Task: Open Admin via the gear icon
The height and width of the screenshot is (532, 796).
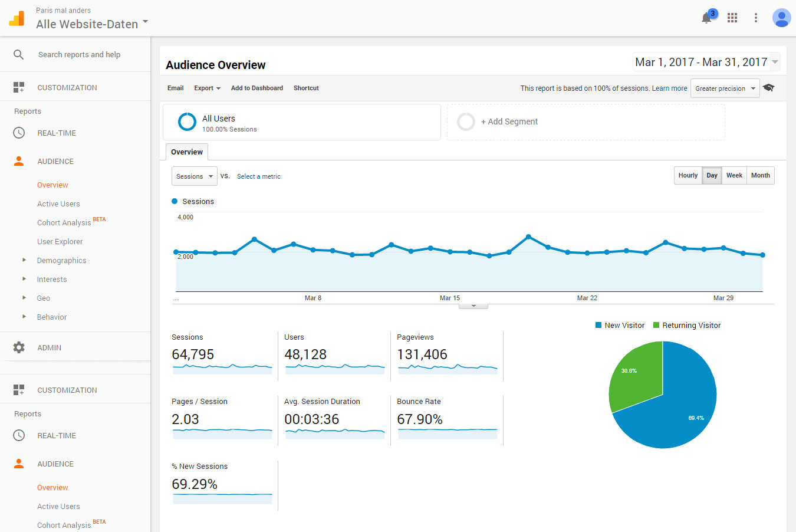Action: pyautogui.click(x=19, y=347)
